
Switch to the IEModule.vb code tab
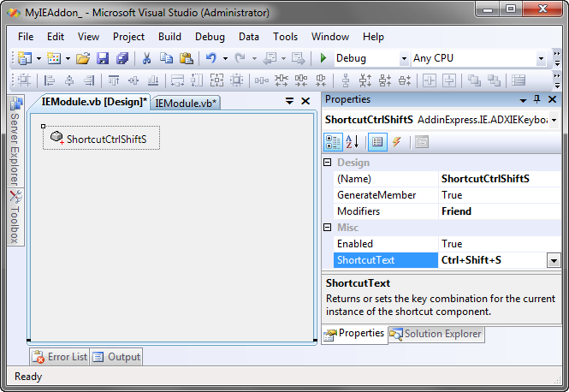point(186,104)
